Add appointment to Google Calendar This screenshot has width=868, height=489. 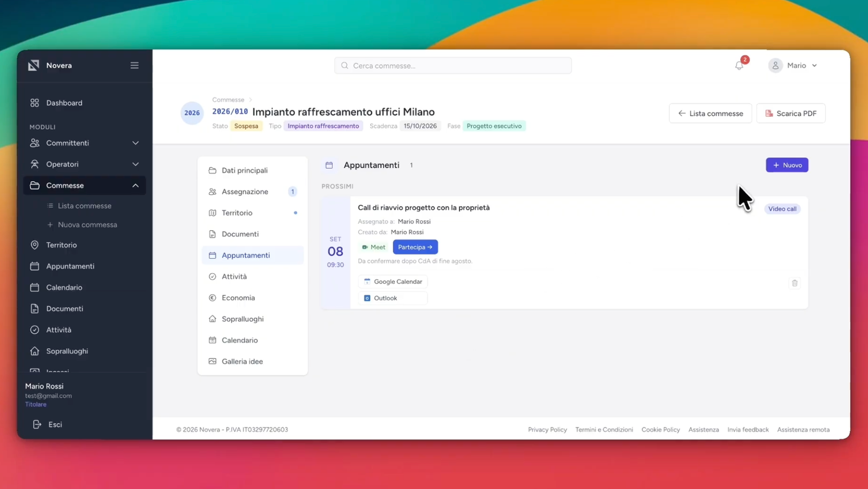(x=392, y=282)
